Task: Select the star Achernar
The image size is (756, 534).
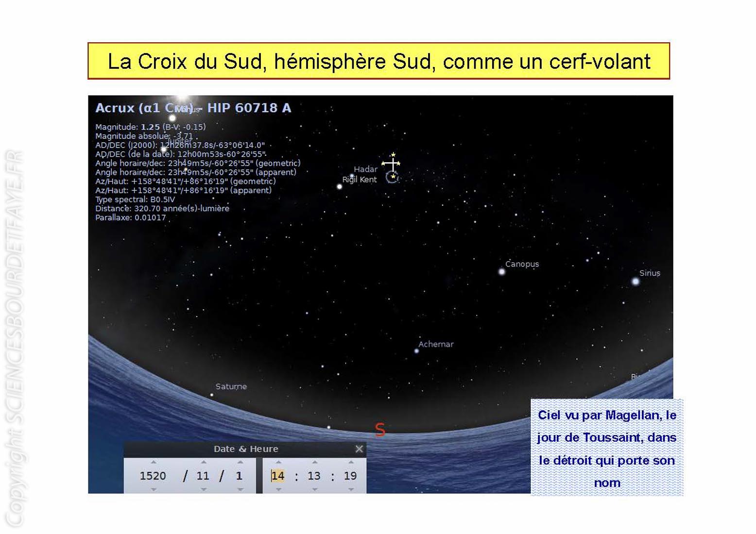Action: point(416,351)
